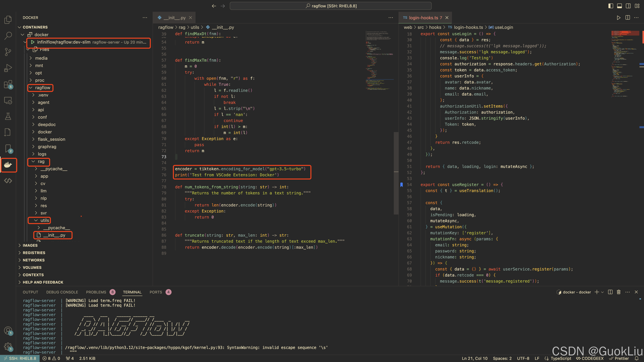Open Source Control view icon
This screenshot has width=644, height=362.
(x=8, y=52)
